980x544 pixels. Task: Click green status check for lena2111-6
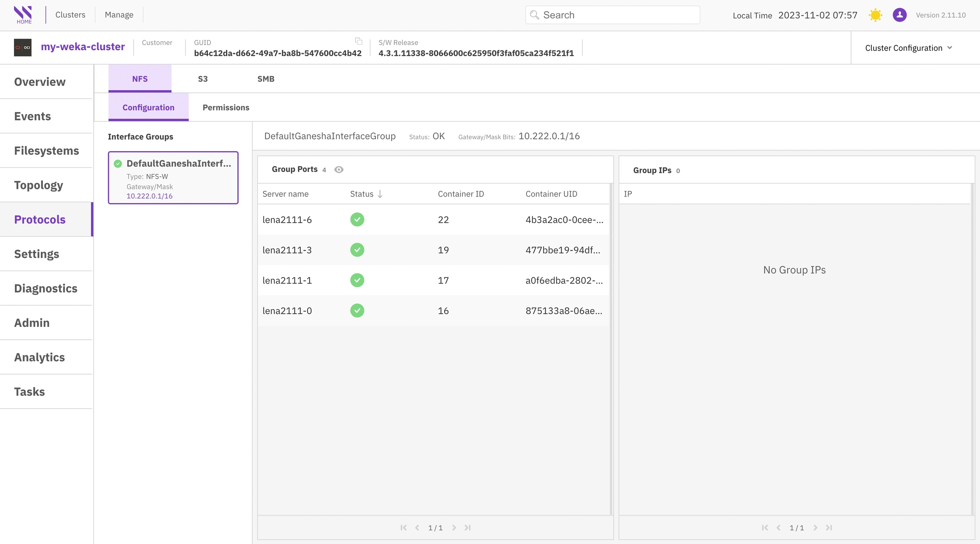(357, 220)
